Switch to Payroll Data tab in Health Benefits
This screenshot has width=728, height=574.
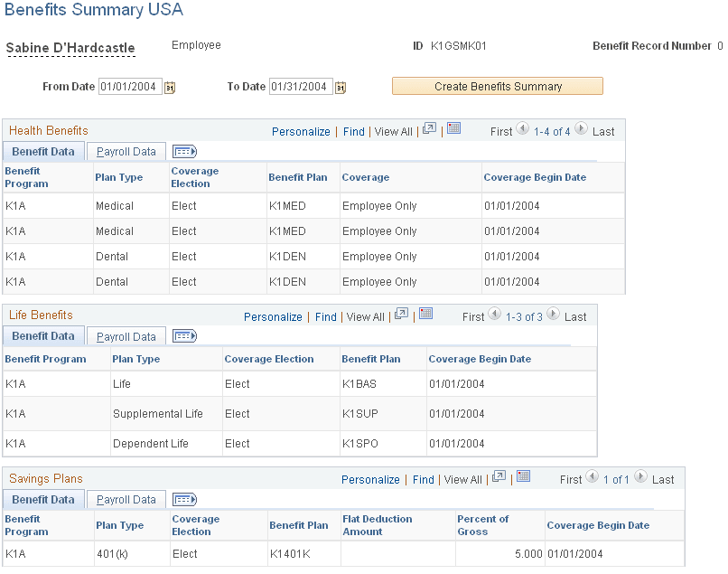(x=126, y=151)
